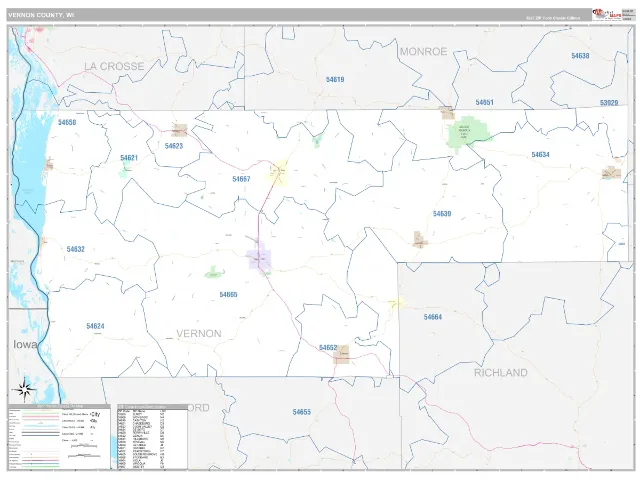Click ZIP code 54651 label

484,102
